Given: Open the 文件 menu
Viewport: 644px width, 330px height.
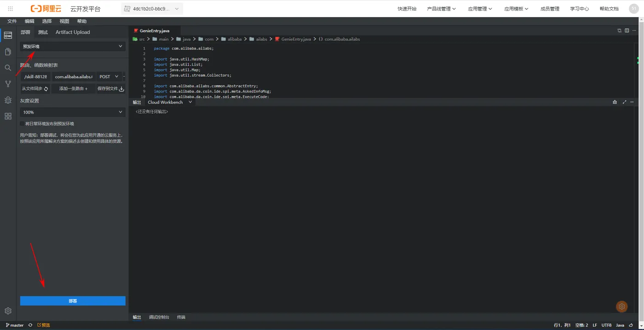Looking at the screenshot, I should click(12, 21).
